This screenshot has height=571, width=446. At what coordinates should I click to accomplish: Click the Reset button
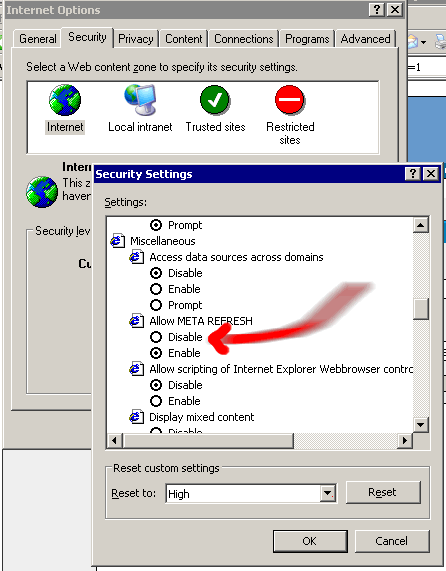pyautogui.click(x=383, y=492)
